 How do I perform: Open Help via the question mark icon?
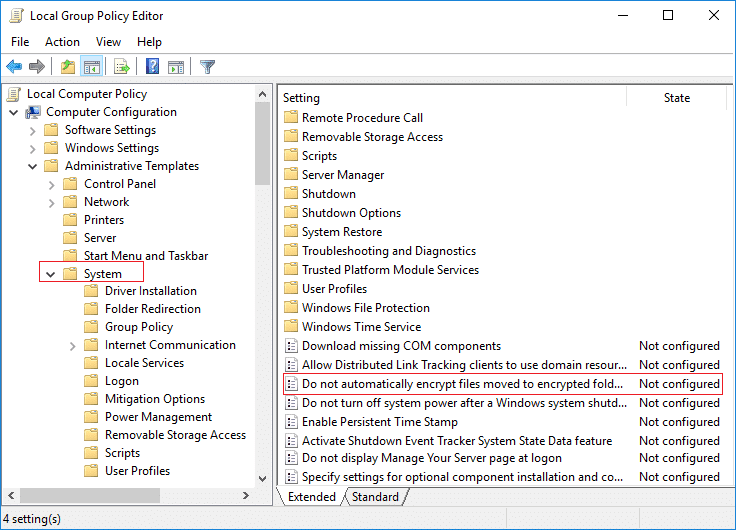[x=152, y=67]
